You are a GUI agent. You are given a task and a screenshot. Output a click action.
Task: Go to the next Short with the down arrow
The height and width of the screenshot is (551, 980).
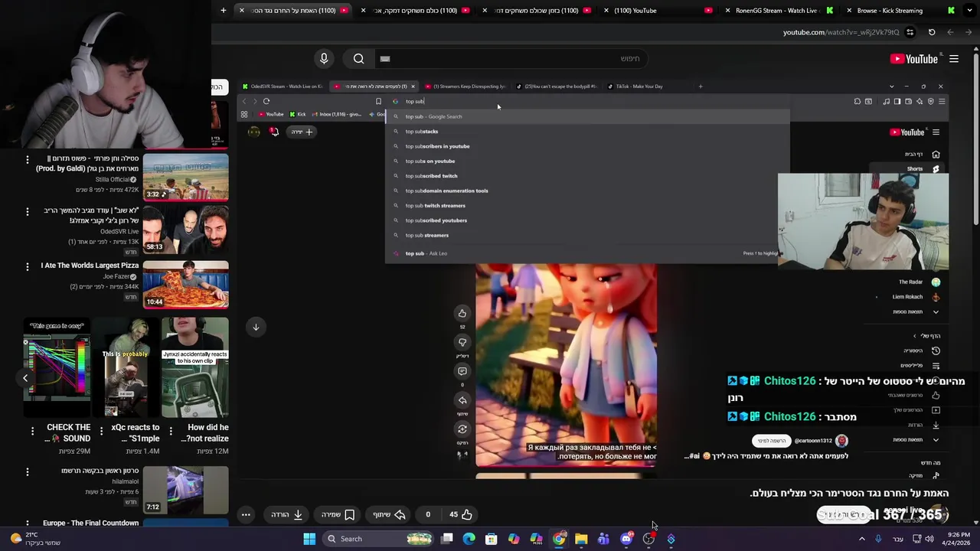point(256,327)
